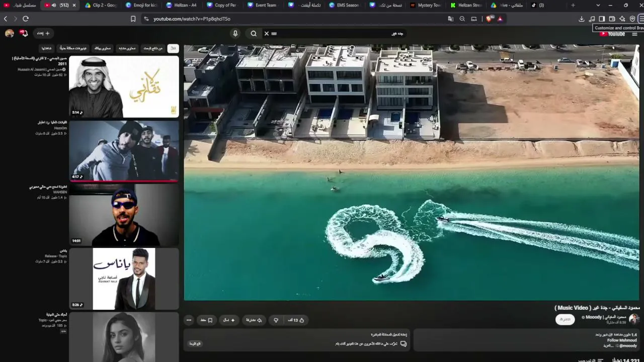Viewport: 644px width, 362px height.
Task: Switch to the Copy of Per tab
Action: [222, 5]
